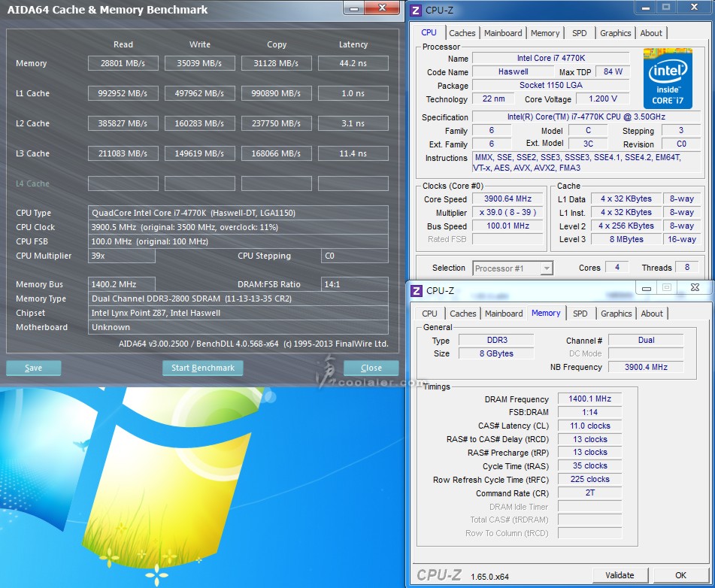Click Bus Speed field 100.01 MHz
The width and height of the screenshot is (715, 588).
pyautogui.click(x=507, y=226)
